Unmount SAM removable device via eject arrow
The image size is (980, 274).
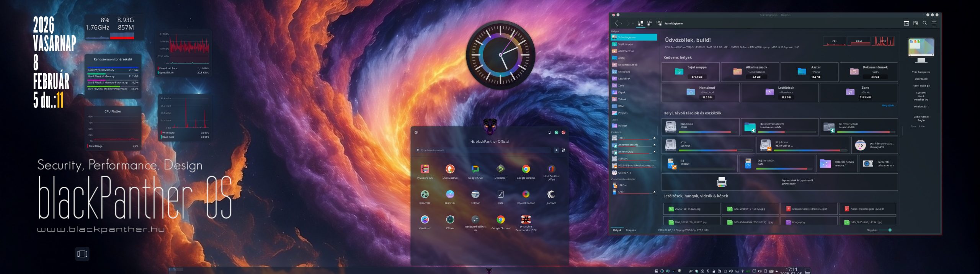654,192
